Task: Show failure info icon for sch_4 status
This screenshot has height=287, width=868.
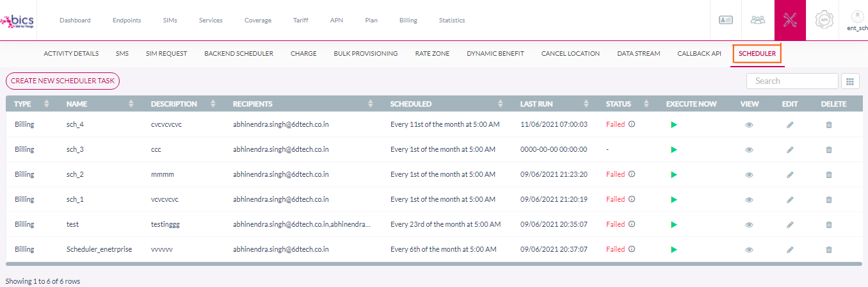Action: click(x=632, y=124)
